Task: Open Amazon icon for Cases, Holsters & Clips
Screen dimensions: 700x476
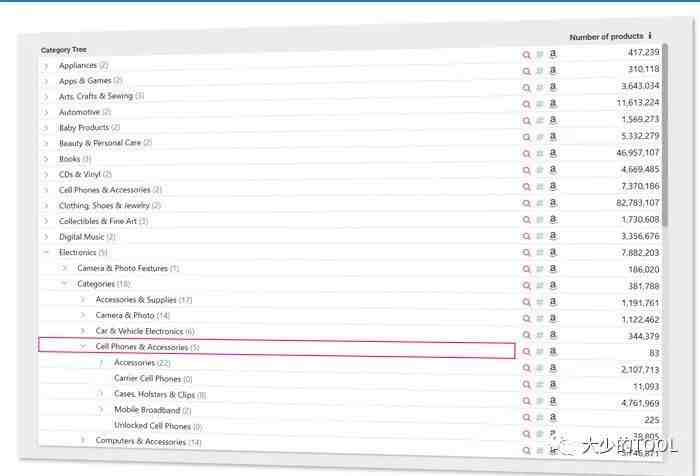Action: click(x=553, y=401)
